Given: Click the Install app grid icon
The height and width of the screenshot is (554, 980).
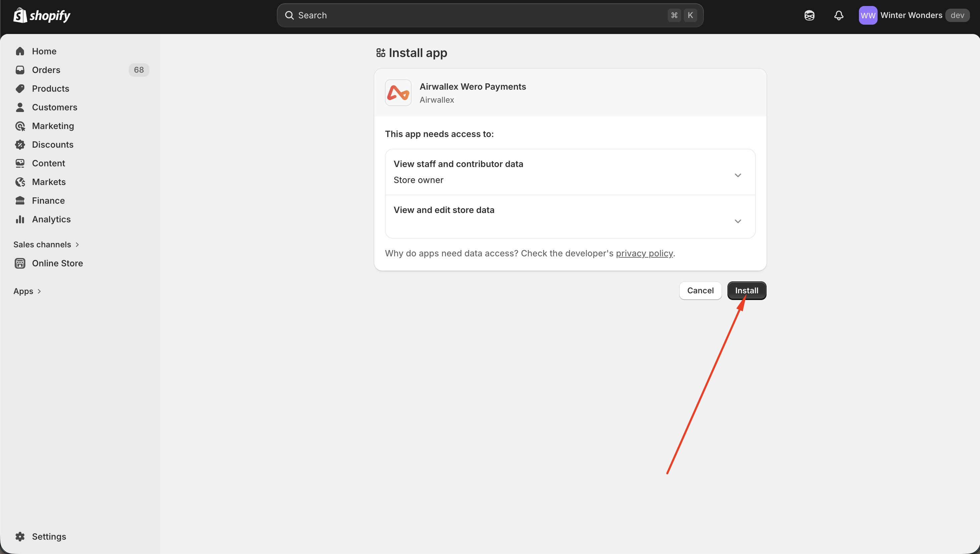Looking at the screenshot, I should [x=380, y=53].
